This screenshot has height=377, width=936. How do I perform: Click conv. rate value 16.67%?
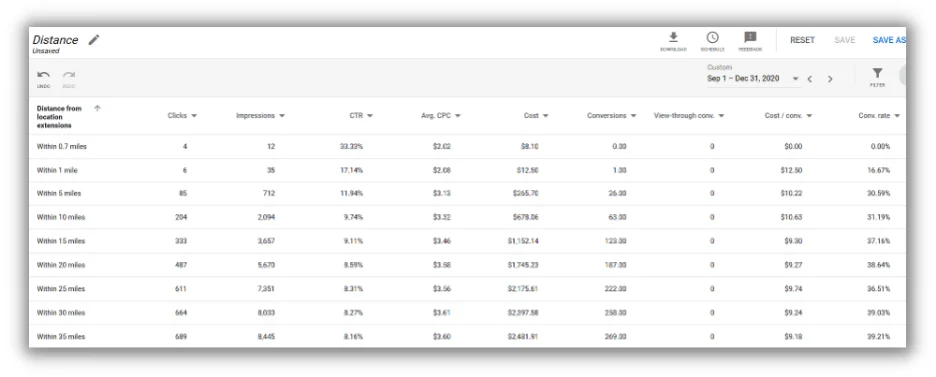coord(879,170)
